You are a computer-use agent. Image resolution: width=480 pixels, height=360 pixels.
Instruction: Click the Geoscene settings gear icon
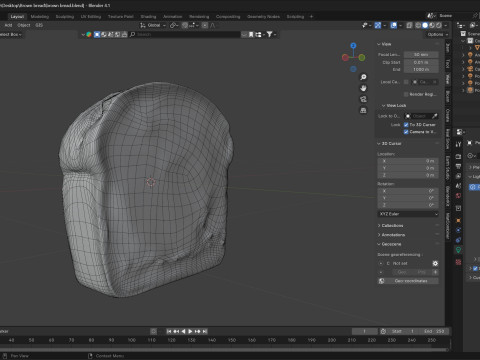(435, 263)
